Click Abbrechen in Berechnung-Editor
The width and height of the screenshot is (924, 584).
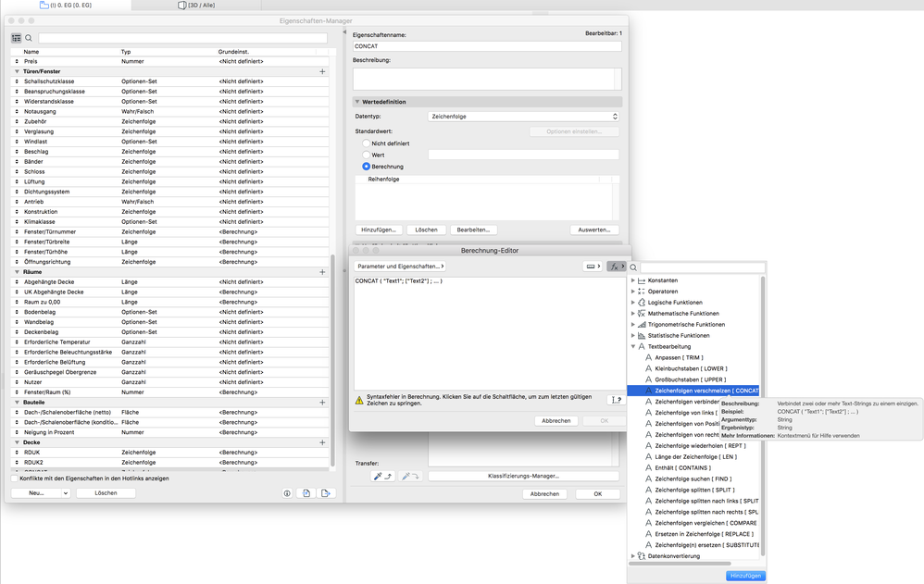(556, 421)
